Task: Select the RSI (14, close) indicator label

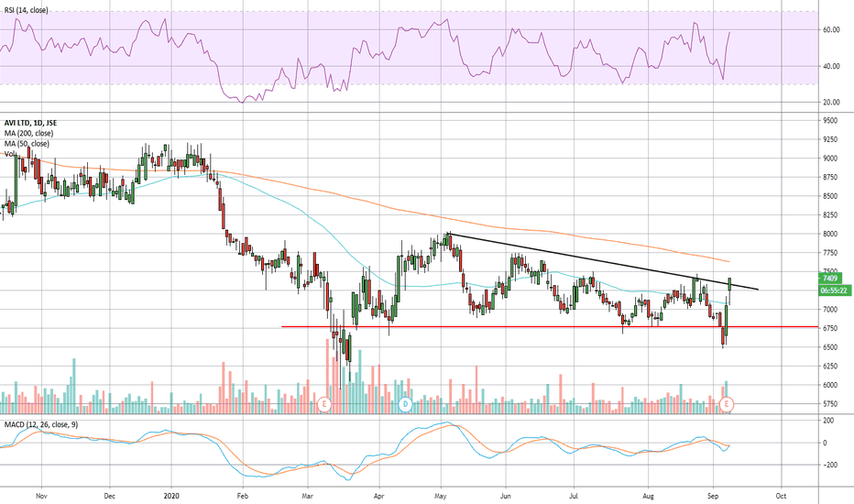Action: [x=27, y=10]
